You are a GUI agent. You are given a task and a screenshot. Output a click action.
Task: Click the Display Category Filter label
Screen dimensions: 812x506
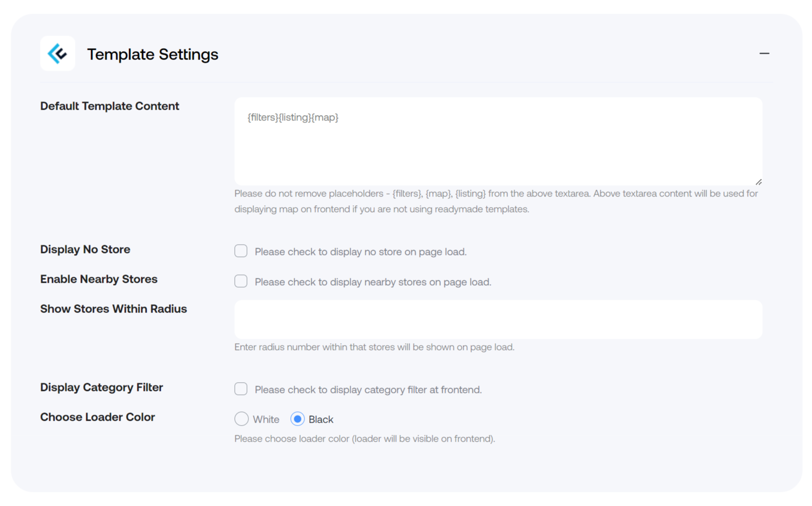[x=101, y=388]
